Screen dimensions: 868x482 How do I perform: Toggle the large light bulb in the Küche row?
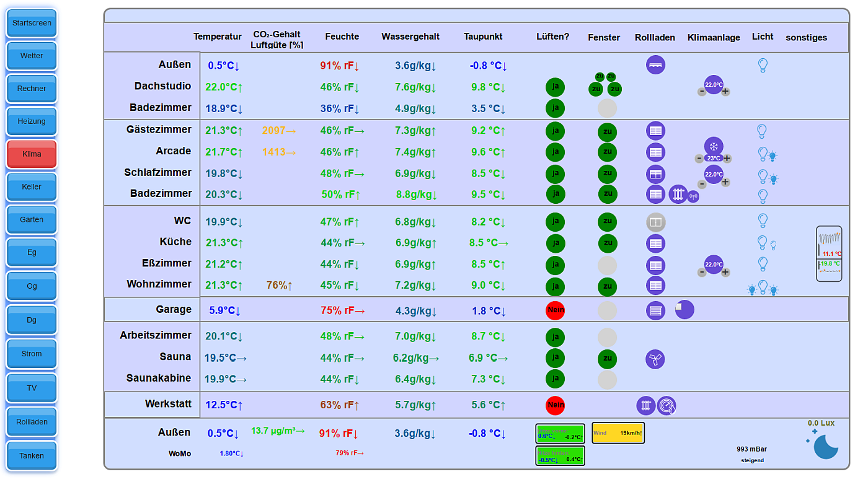[762, 242]
